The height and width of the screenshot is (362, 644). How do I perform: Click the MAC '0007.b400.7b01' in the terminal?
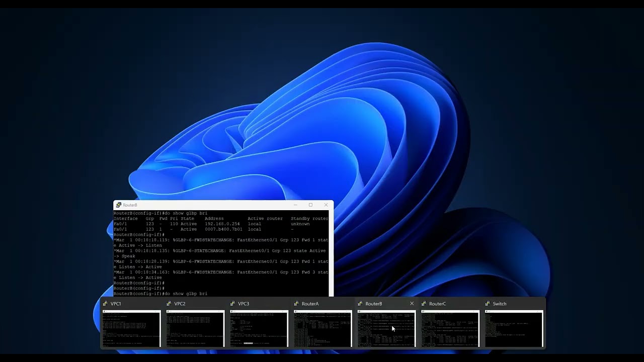coord(223,229)
